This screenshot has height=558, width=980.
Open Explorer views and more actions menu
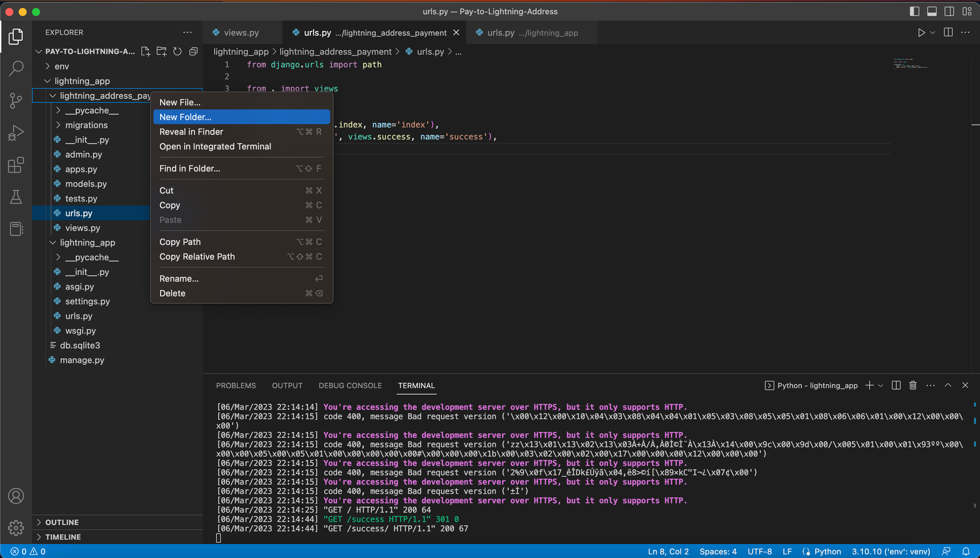point(187,32)
